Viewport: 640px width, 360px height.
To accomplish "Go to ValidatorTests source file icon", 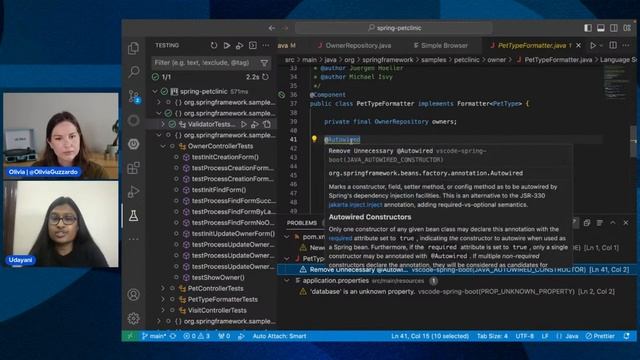I will pos(267,124).
